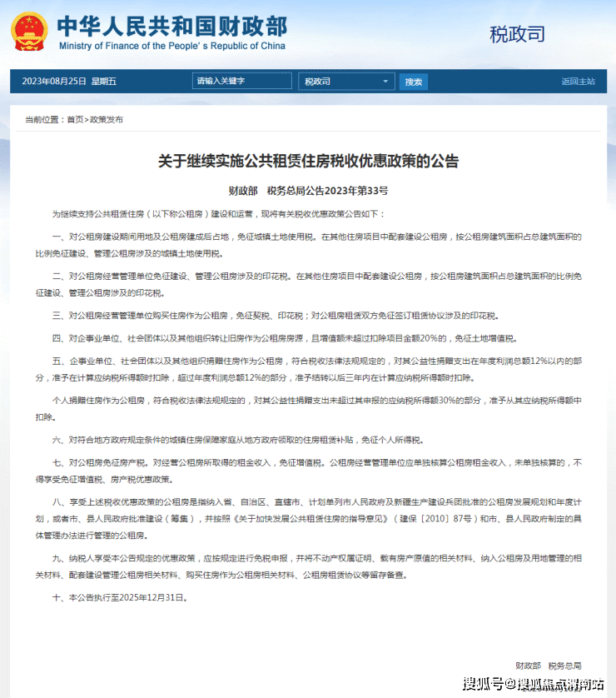Open the 首页 breadcrumb link
The image size is (616, 698).
(75, 119)
